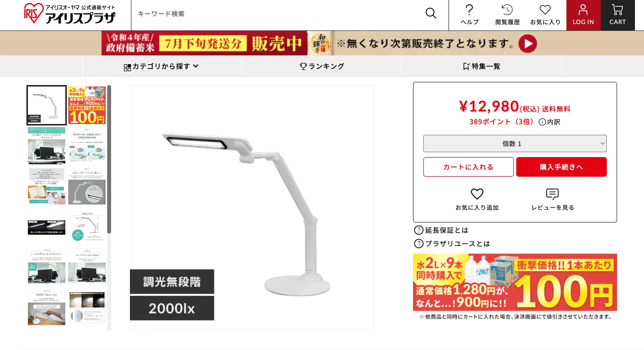Viewport: 644px width, 350px height.
Task: Click the thumbnail gallery scrollbar
Action: 109,159
